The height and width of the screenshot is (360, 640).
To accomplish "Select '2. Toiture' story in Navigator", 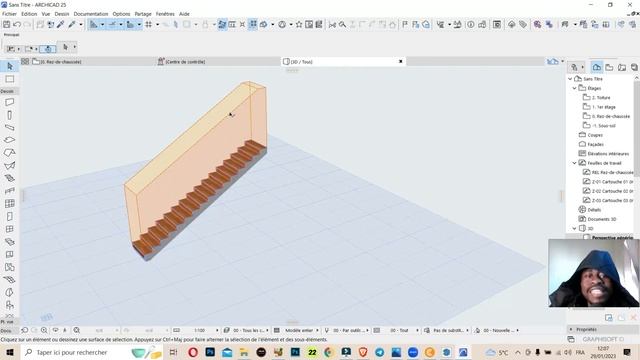I will point(601,98).
